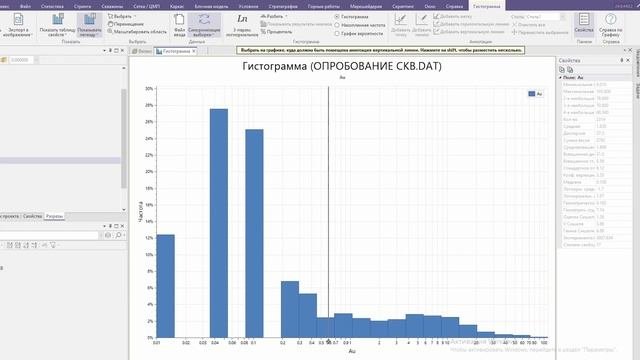This screenshot has height=360, width=640.
Task: Open the Window (Окно) ribbon tab
Action: pyautogui.click(x=430, y=6)
